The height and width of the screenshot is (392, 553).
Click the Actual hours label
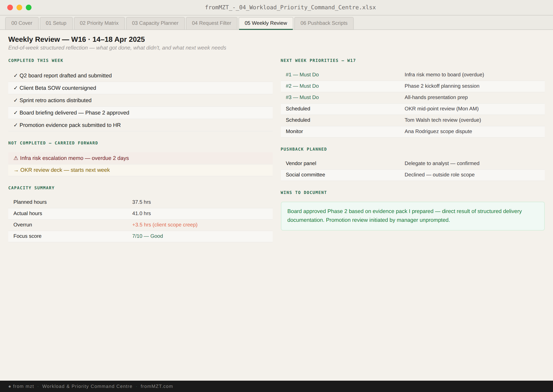pos(28,214)
